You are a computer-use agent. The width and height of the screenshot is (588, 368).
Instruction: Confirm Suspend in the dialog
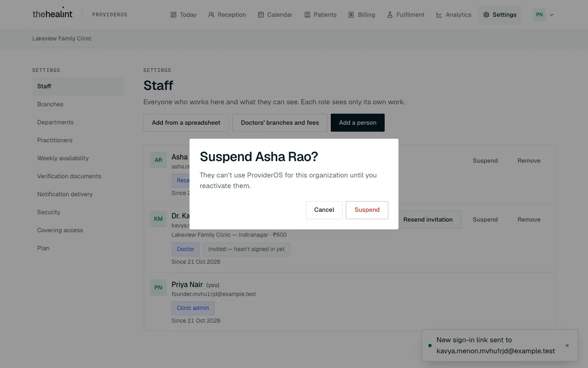(367, 210)
